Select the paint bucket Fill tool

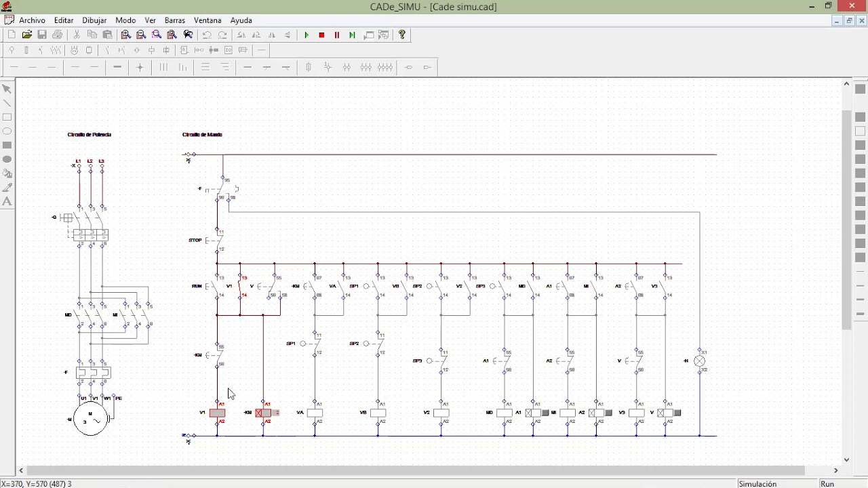(7, 174)
